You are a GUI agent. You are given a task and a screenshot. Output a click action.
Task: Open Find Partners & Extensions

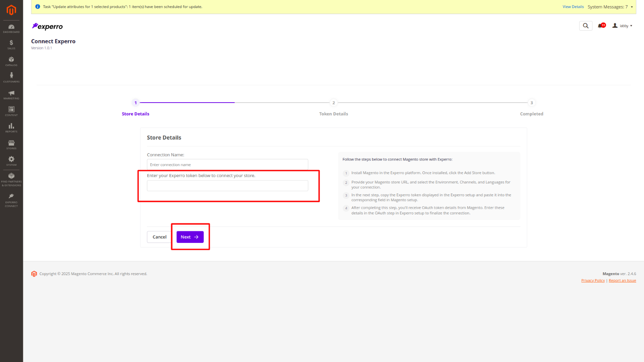[11, 179]
